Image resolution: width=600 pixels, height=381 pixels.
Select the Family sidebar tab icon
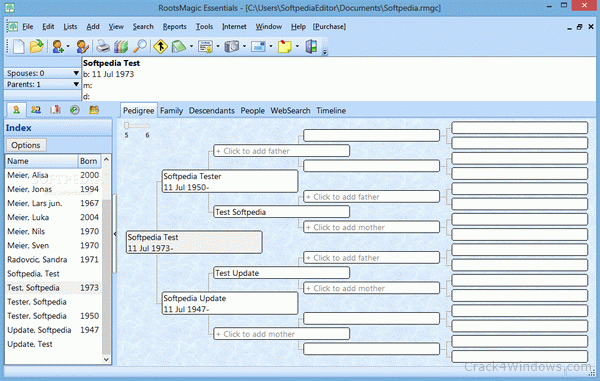click(36, 110)
